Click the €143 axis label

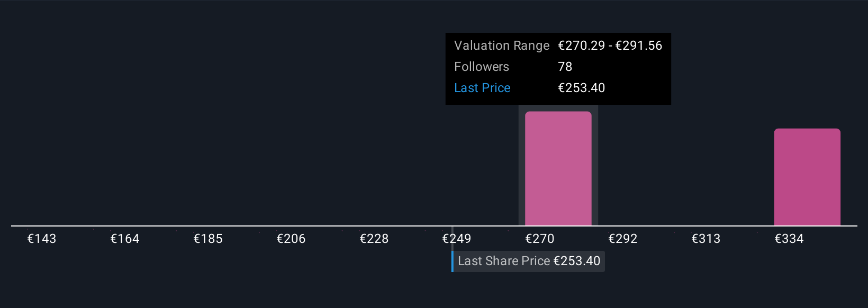click(x=42, y=239)
